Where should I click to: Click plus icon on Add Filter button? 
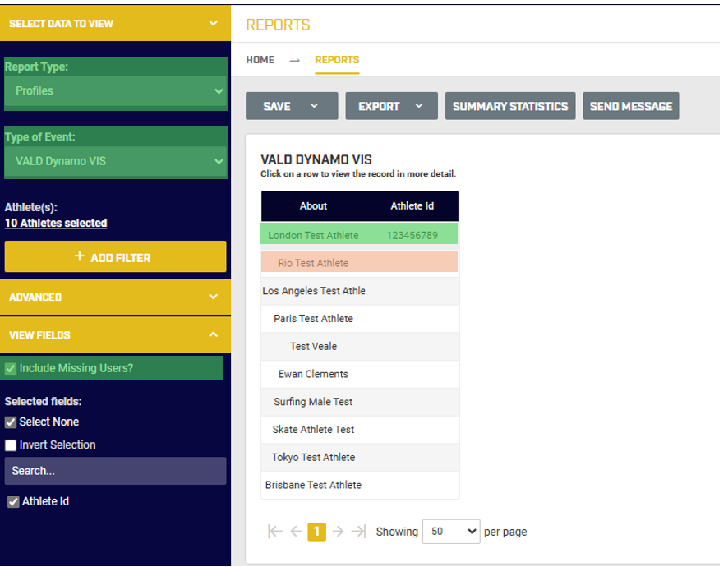coord(80,256)
